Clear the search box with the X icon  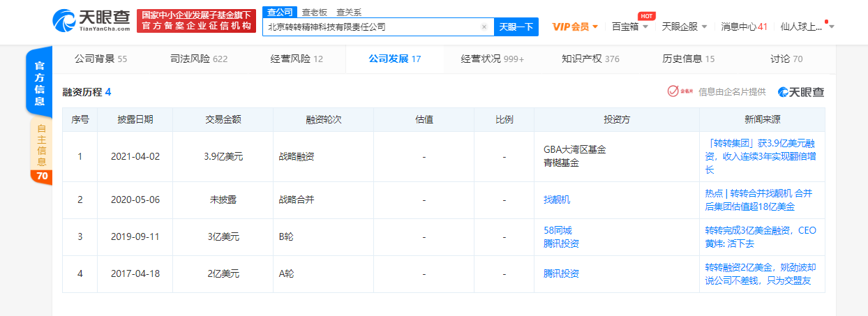point(484,27)
